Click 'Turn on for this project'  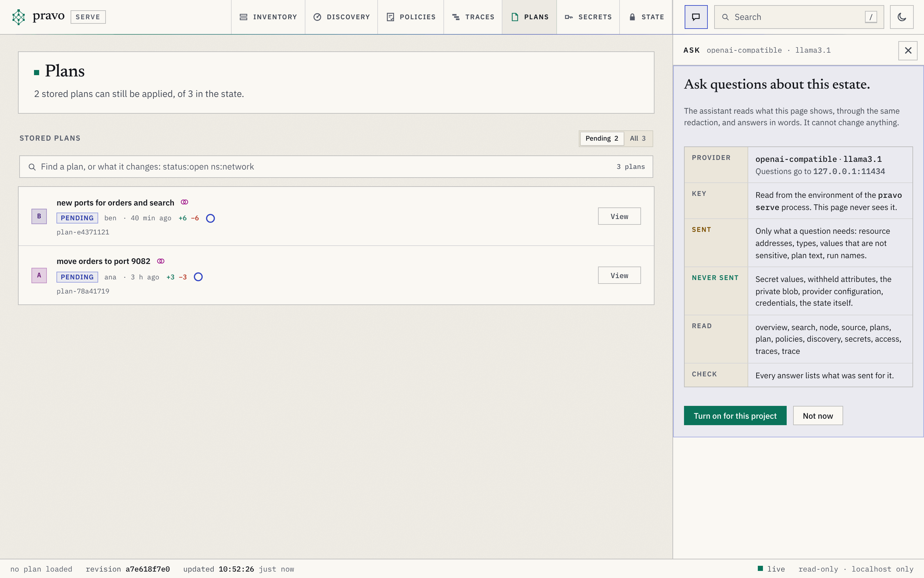click(735, 416)
